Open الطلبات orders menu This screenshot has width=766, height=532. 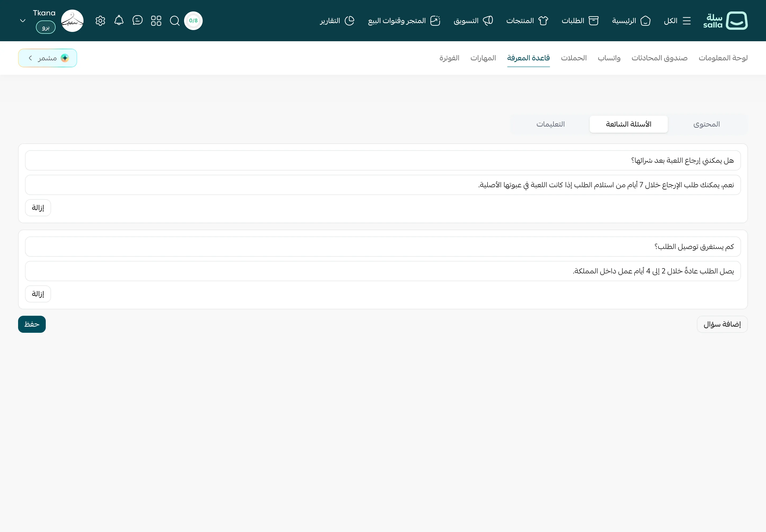point(580,21)
